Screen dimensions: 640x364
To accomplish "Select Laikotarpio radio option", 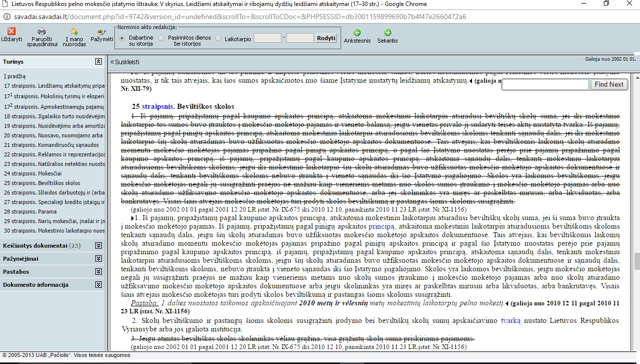I will 218,38.
